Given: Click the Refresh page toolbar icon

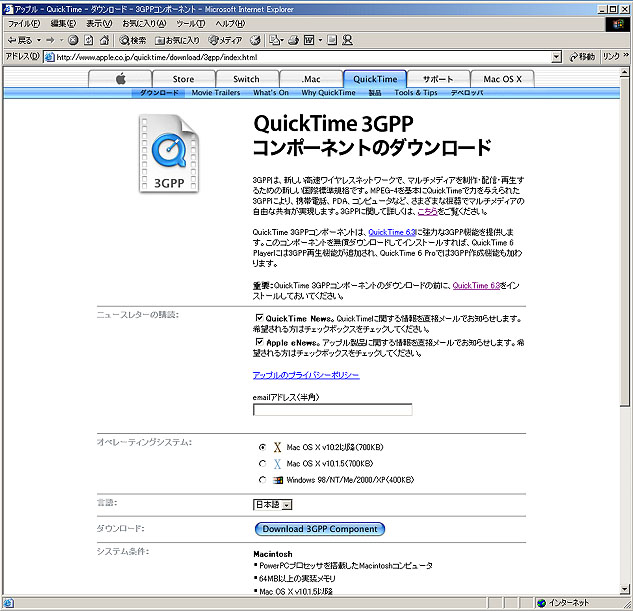Looking at the screenshot, I should [x=89, y=40].
